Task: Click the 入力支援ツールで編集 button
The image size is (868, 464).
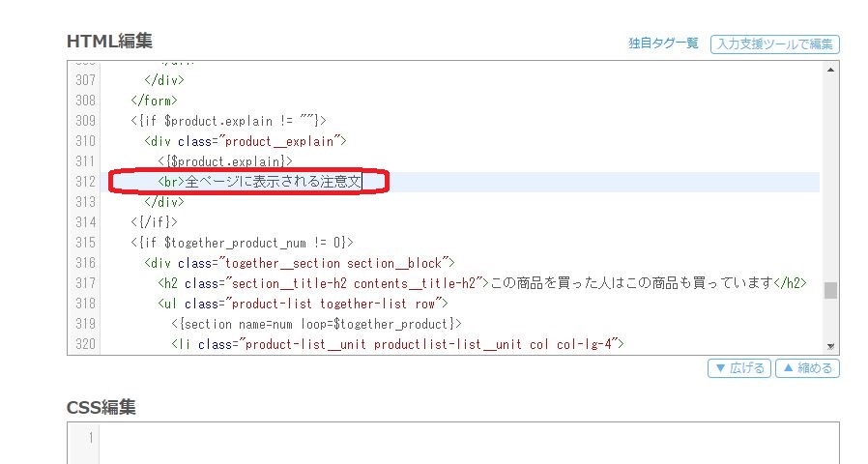Action: [x=774, y=44]
